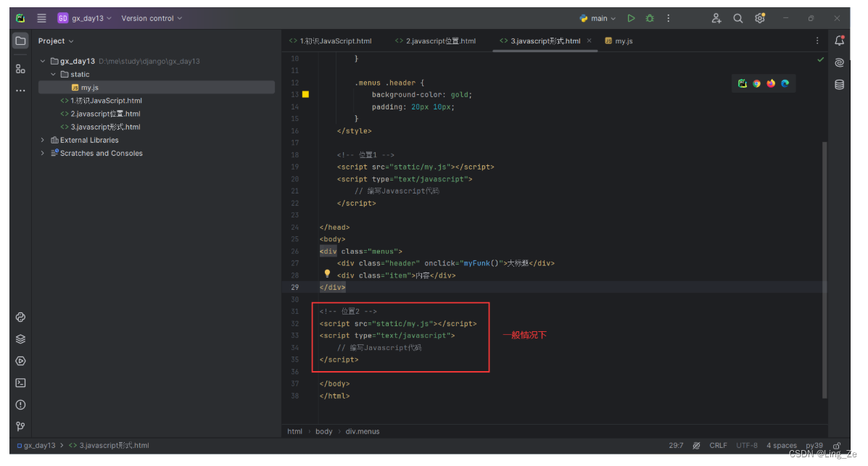
Task: Change CRLF line separator
Action: (718, 446)
